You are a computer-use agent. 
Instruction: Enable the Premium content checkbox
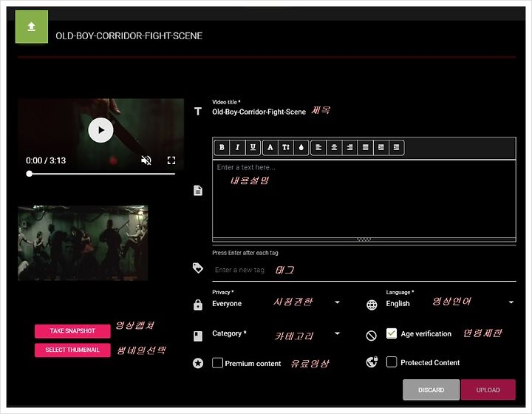[x=217, y=362]
